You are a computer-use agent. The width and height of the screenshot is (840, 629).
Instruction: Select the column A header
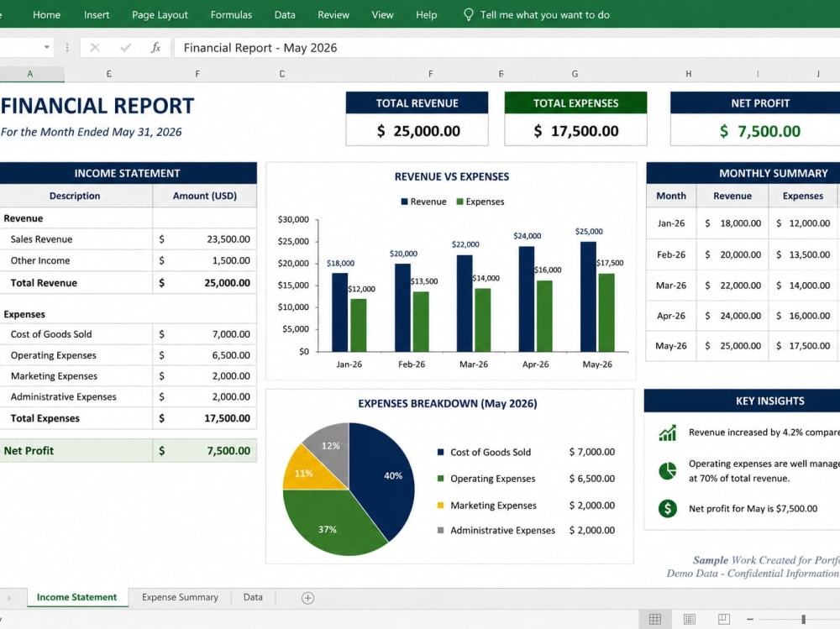click(x=30, y=74)
